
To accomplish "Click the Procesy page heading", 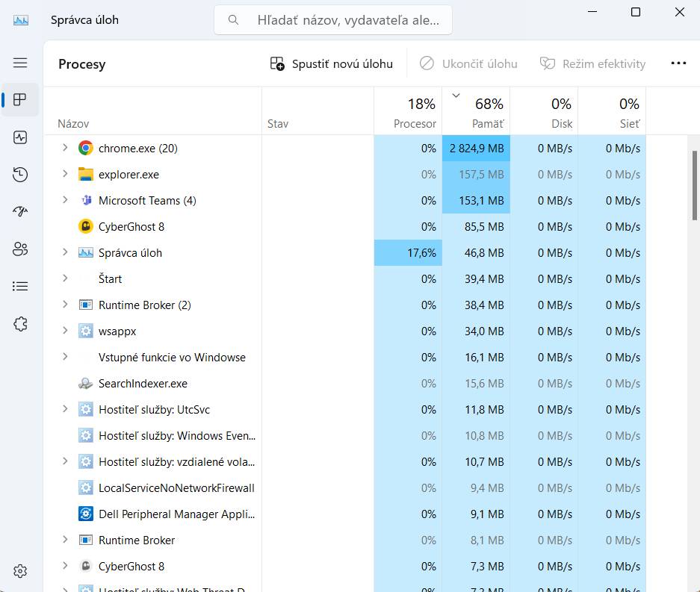I will [x=81, y=64].
